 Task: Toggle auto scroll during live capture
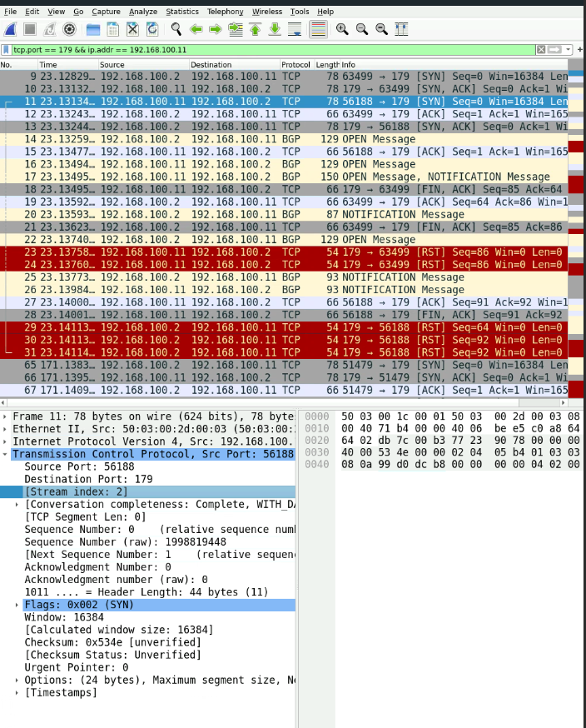(295, 30)
